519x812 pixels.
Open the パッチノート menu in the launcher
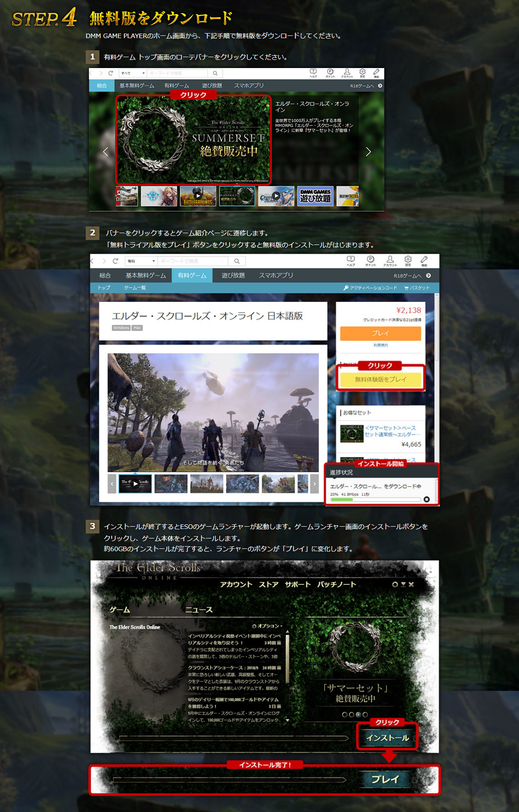[337, 584]
